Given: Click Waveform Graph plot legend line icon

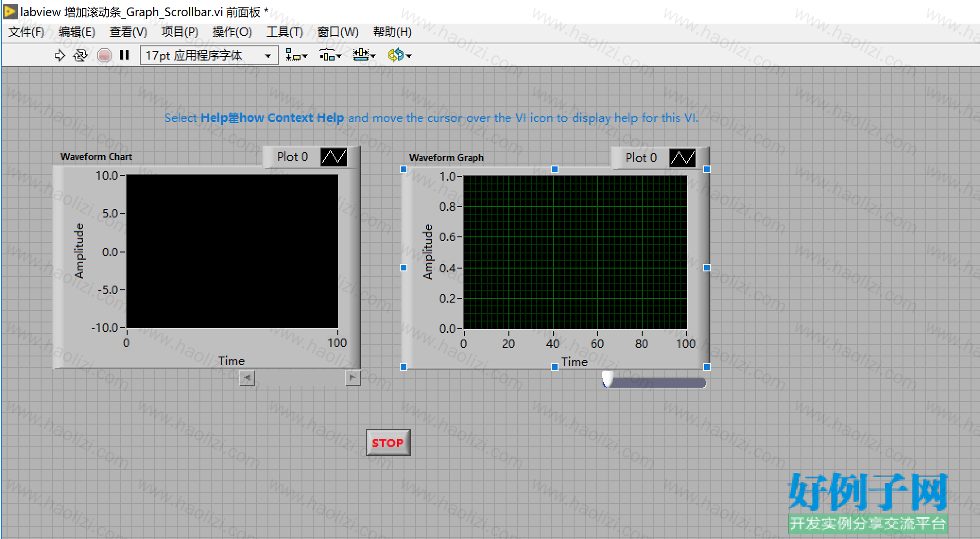Looking at the screenshot, I should [683, 158].
